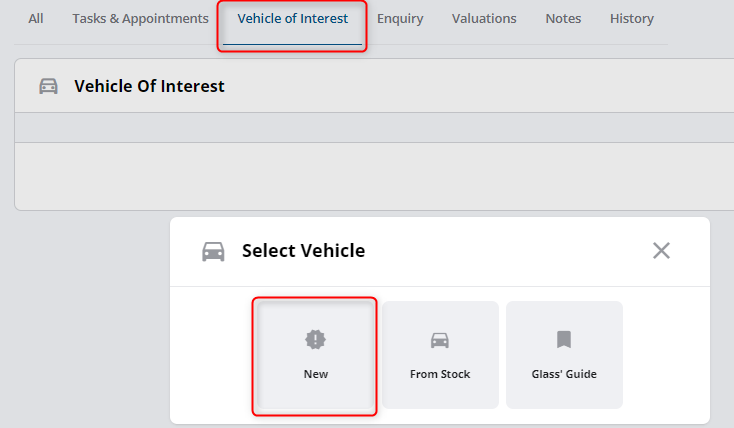This screenshot has height=428, width=734.
Task: Click car icon in Select Vehicle dialog header
Action: pos(213,251)
